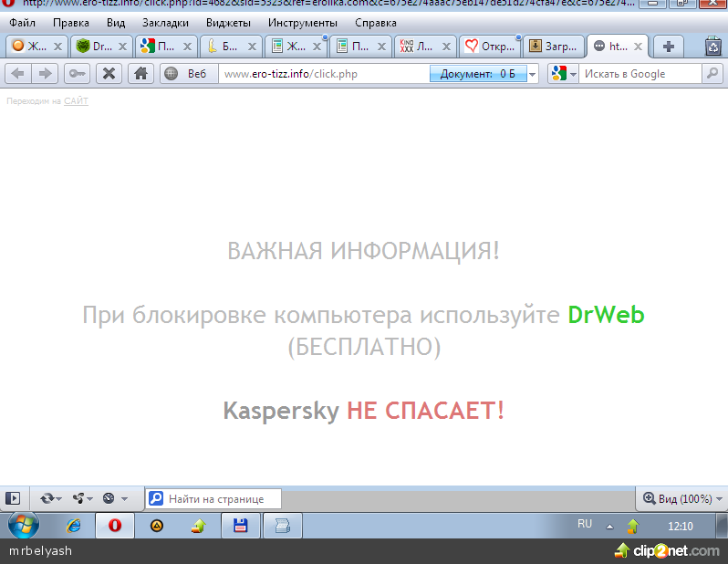Open a new tab with plus button
728x564 pixels.
(x=668, y=47)
